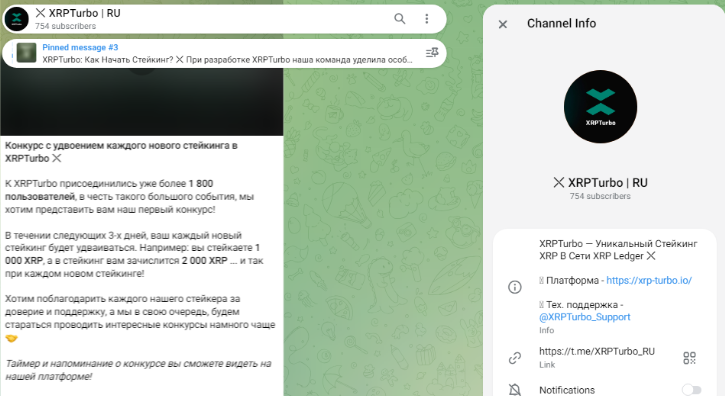
Task: Click the Тех. поддержка label
Action: tap(582, 305)
